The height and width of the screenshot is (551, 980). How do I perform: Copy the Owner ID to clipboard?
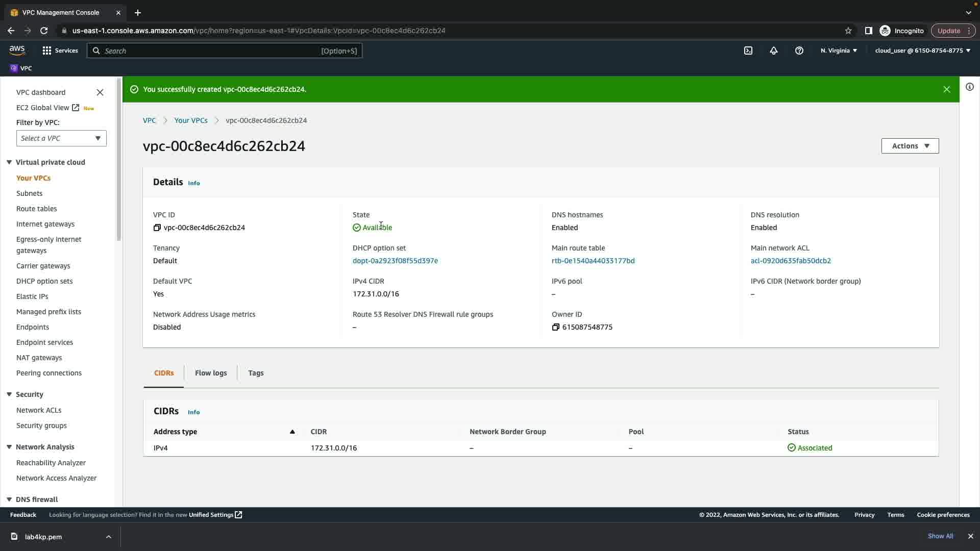point(556,327)
